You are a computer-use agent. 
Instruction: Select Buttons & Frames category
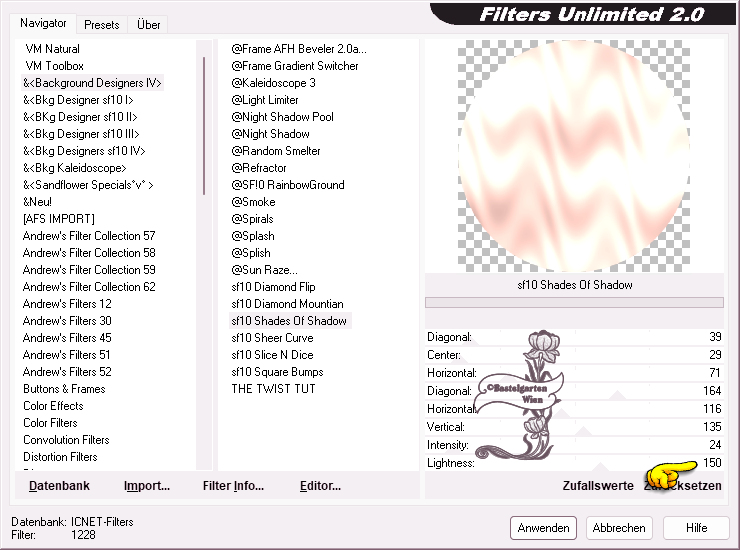click(64, 389)
